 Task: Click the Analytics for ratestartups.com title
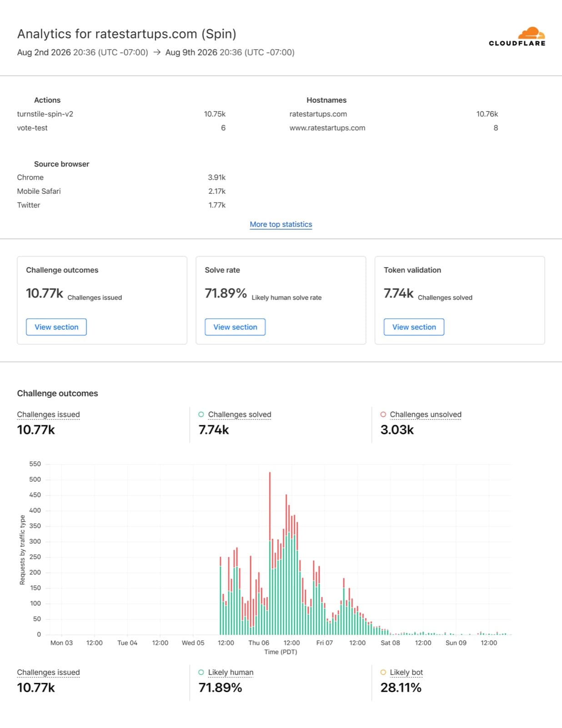coord(126,34)
